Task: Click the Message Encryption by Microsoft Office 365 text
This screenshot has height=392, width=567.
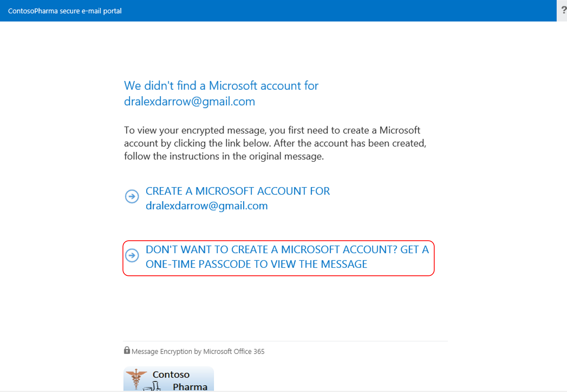Action: 197,351
